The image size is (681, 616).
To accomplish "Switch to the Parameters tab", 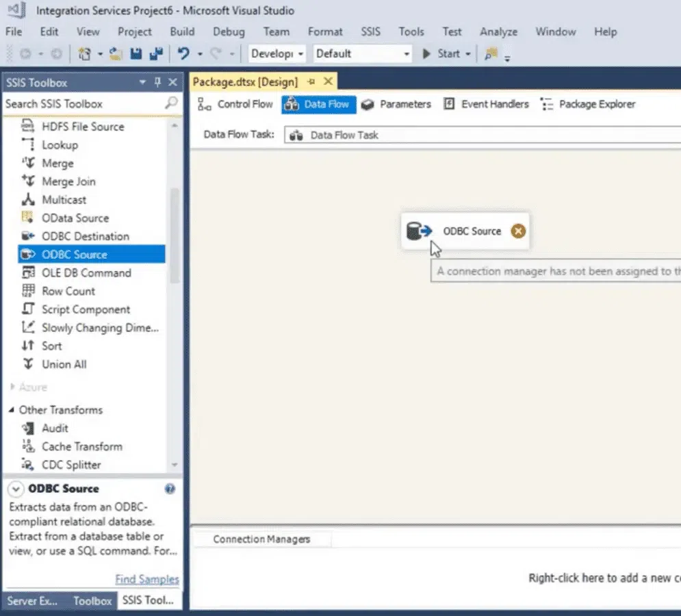I will point(396,104).
